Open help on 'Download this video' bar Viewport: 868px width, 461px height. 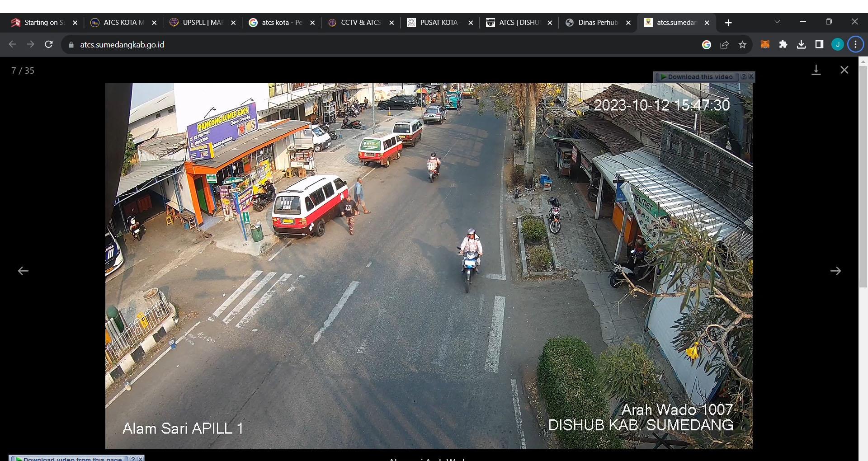point(744,77)
